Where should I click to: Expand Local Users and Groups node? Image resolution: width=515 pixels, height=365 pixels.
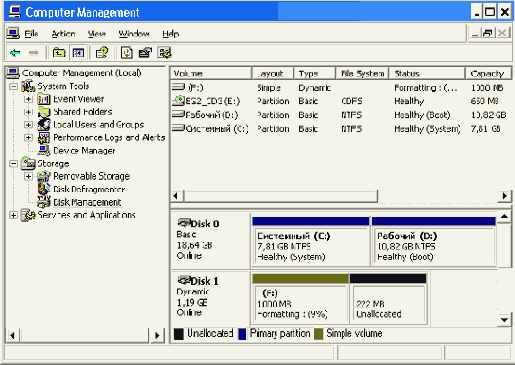coord(28,125)
